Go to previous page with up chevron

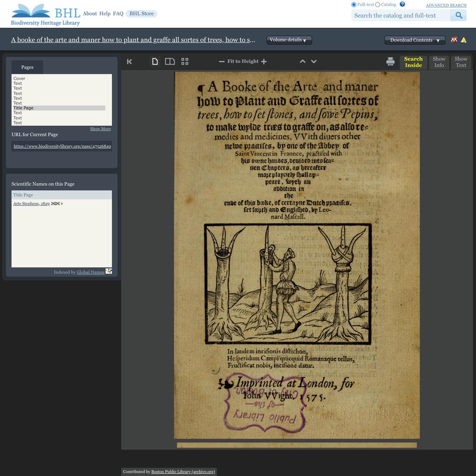(x=302, y=61)
